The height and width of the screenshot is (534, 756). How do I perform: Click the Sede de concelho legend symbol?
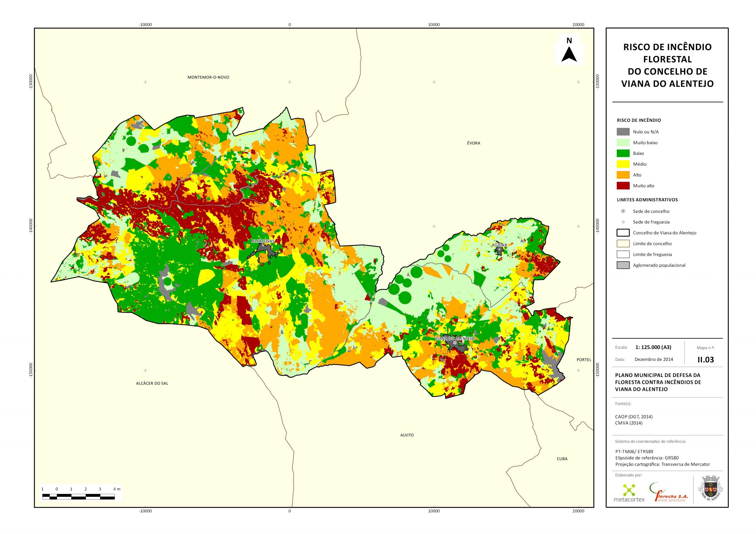coord(623,211)
